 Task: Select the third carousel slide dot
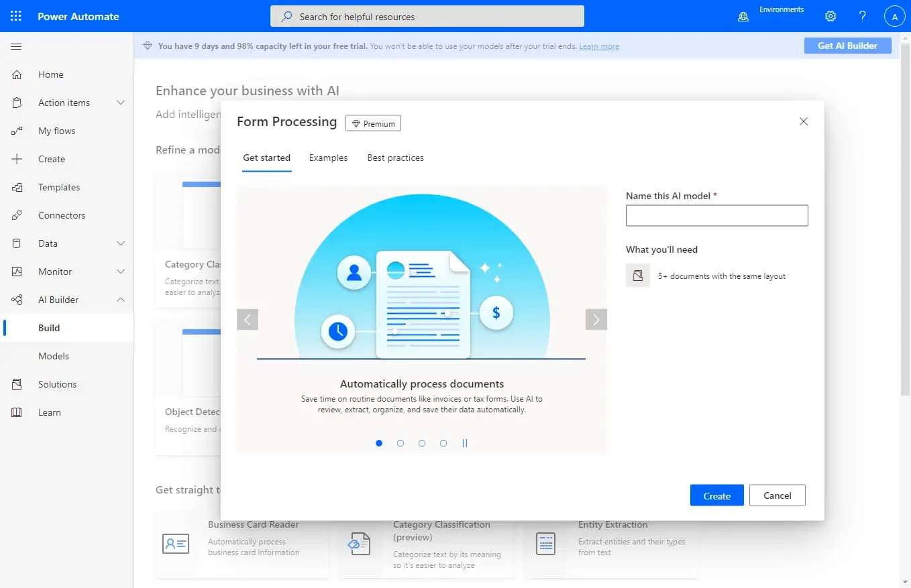pos(422,443)
